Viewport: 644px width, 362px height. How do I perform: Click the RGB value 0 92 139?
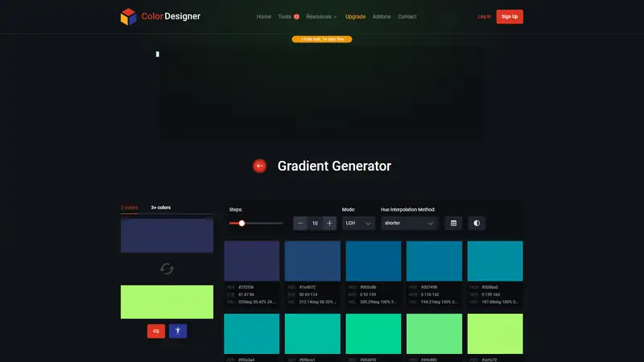368,294
